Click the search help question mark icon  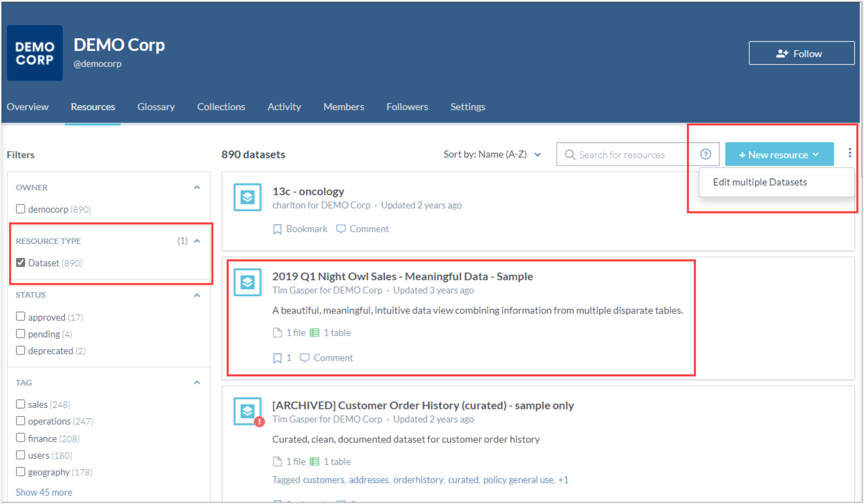pyautogui.click(x=705, y=154)
